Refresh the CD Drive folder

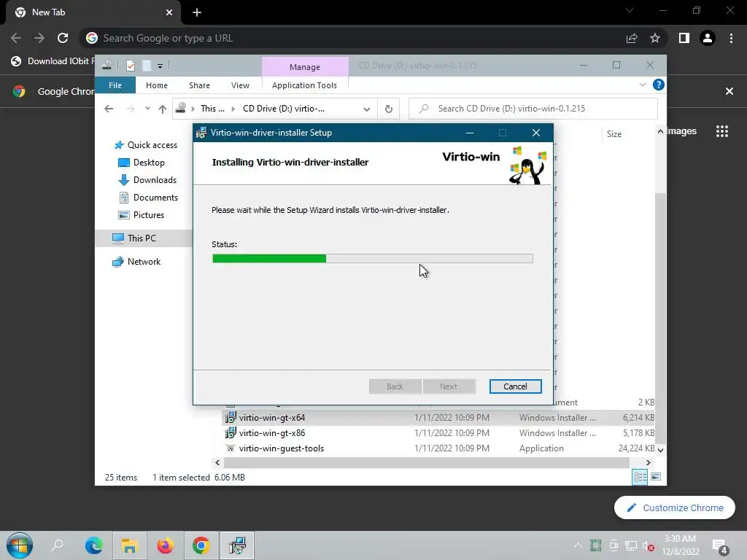(x=389, y=109)
